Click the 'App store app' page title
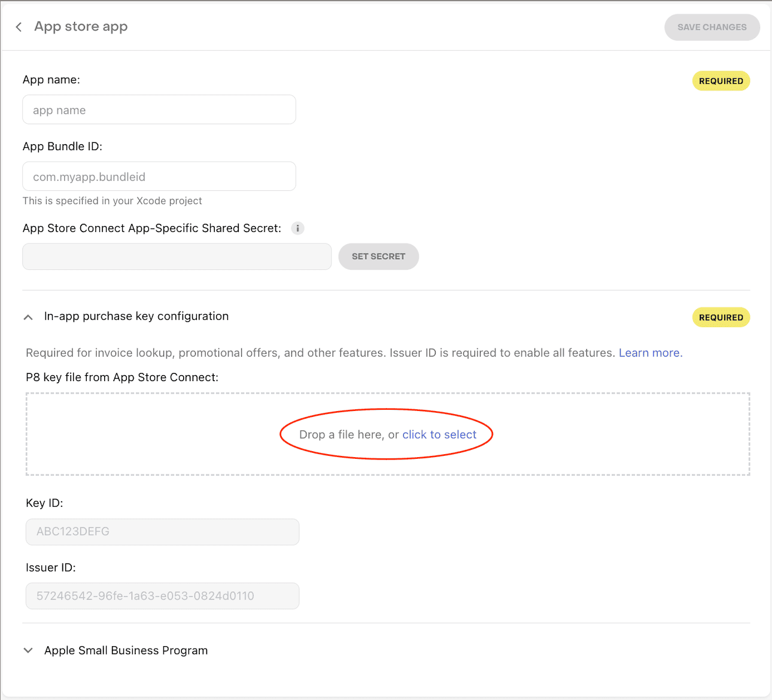 [81, 27]
